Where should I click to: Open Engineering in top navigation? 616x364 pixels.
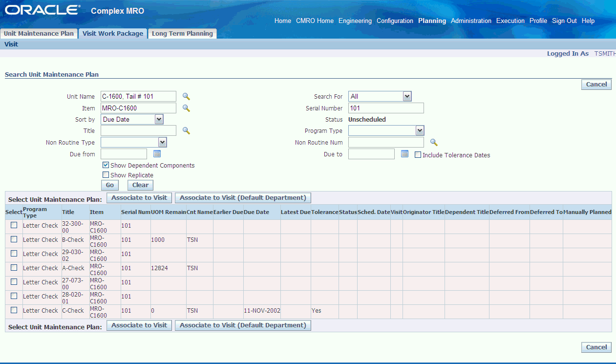click(x=355, y=21)
